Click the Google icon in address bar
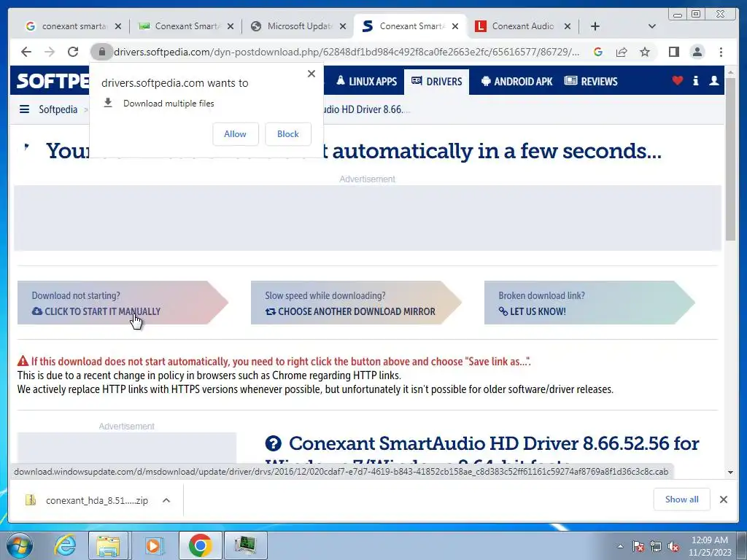This screenshot has height=560, width=747. tap(598, 52)
